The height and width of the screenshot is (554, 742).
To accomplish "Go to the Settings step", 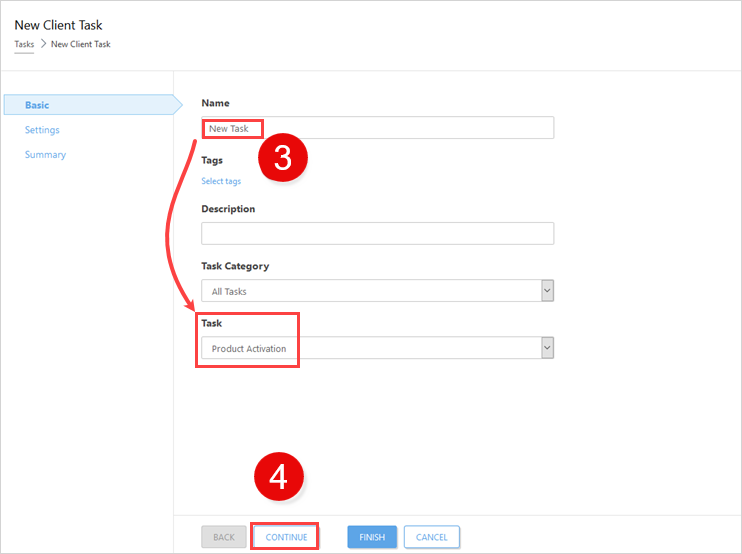I will pos(42,130).
